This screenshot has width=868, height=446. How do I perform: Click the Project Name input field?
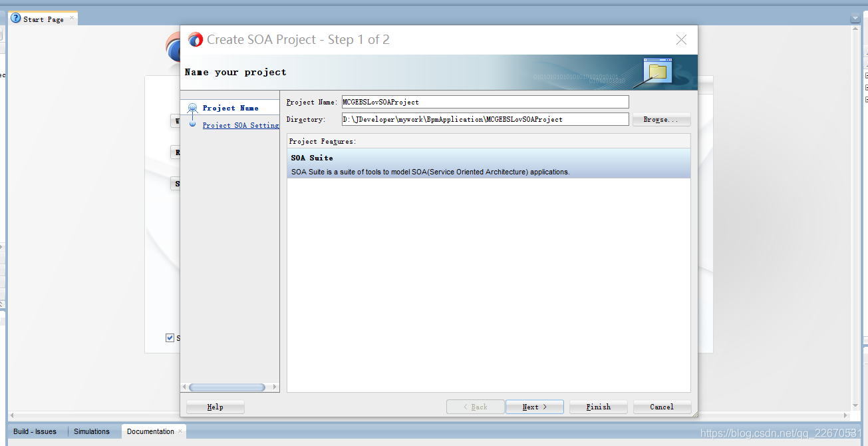(x=484, y=102)
